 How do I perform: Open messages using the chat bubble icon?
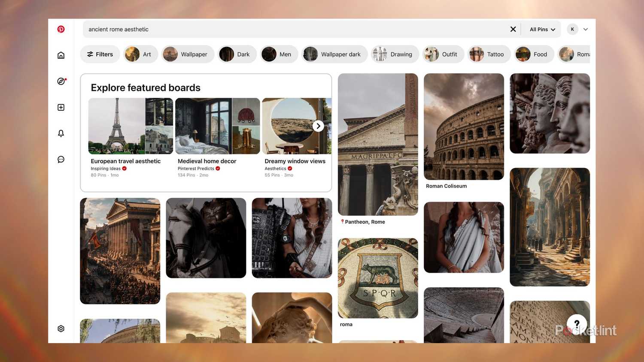tap(61, 159)
